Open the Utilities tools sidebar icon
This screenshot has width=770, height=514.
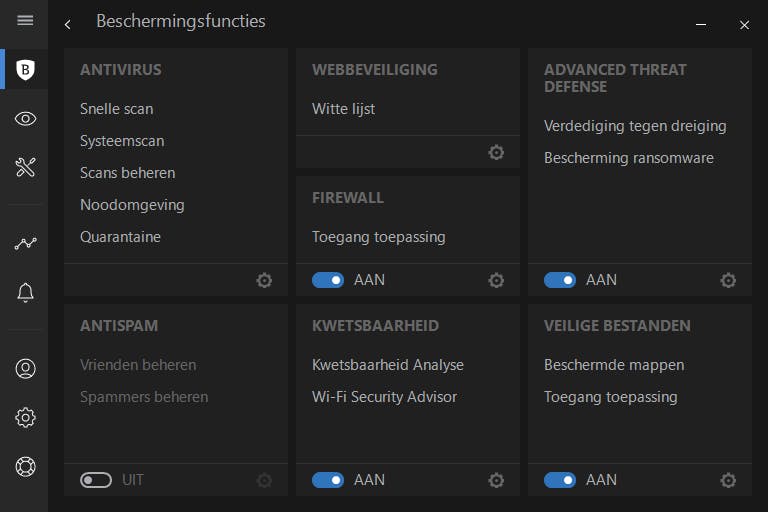pos(26,167)
